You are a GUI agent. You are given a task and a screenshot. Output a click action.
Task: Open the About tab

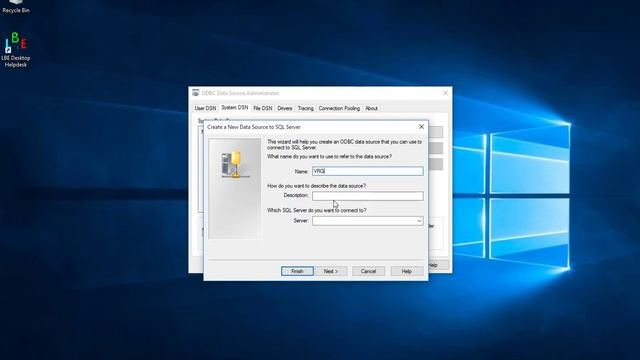(x=371, y=108)
